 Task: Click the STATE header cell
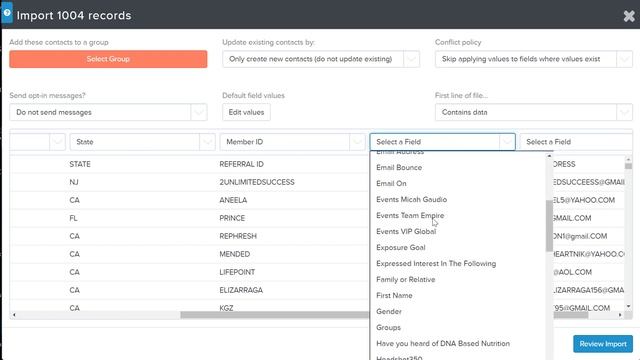coord(80,164)
